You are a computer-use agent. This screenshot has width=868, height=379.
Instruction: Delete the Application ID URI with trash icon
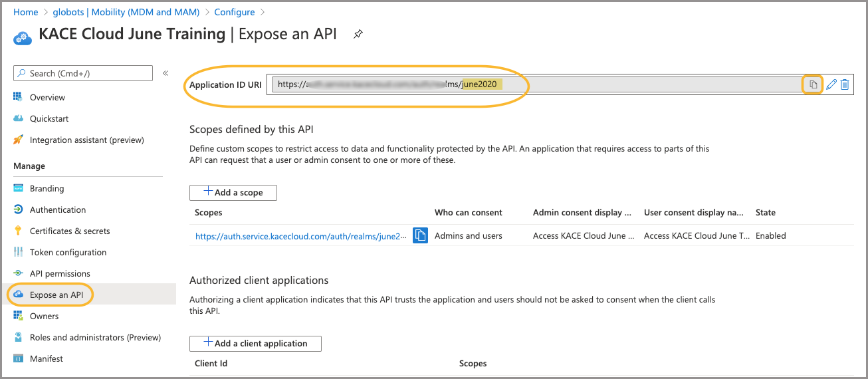click(845, 84)
